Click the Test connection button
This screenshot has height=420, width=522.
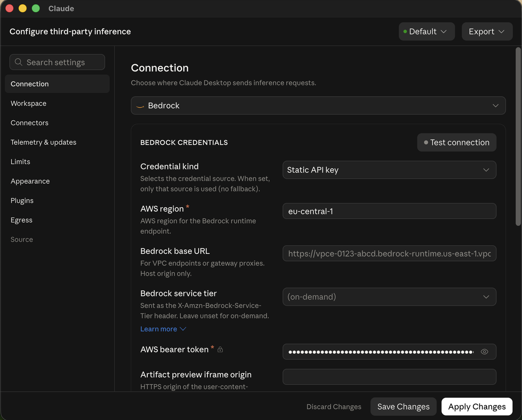pyautogui.click(x=456, y=142)
